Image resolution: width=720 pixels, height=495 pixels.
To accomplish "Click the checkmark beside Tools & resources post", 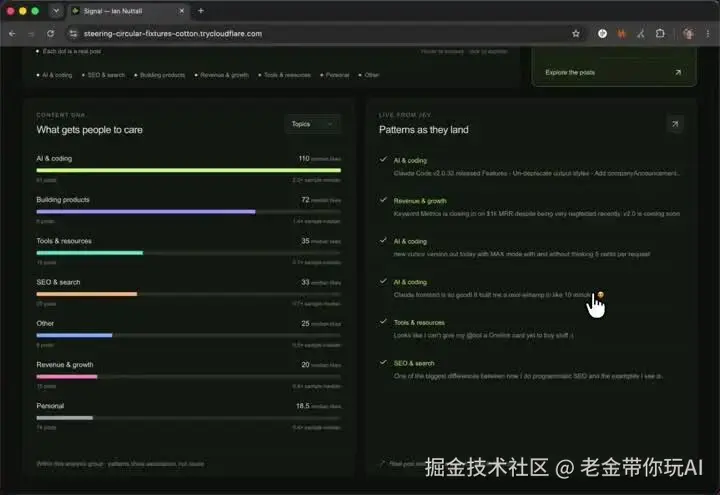I will [x=383, y=321].
